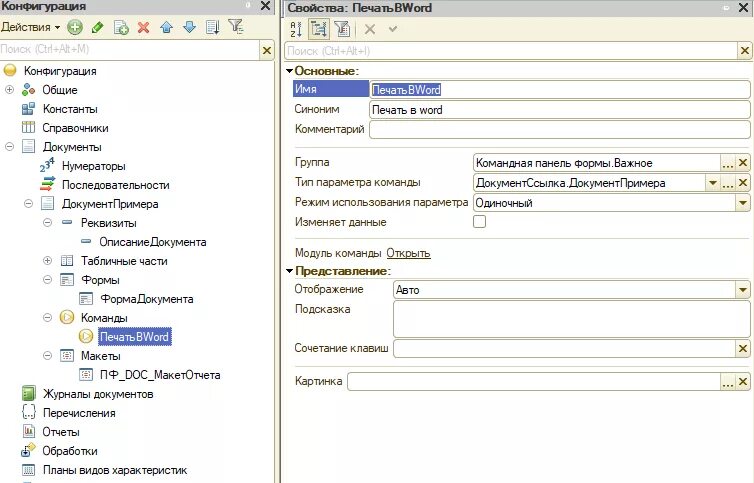The width and height of the screenshot is (754, 483).
Task: Click the Edit pencil icon
Action: tap(98, 27)
